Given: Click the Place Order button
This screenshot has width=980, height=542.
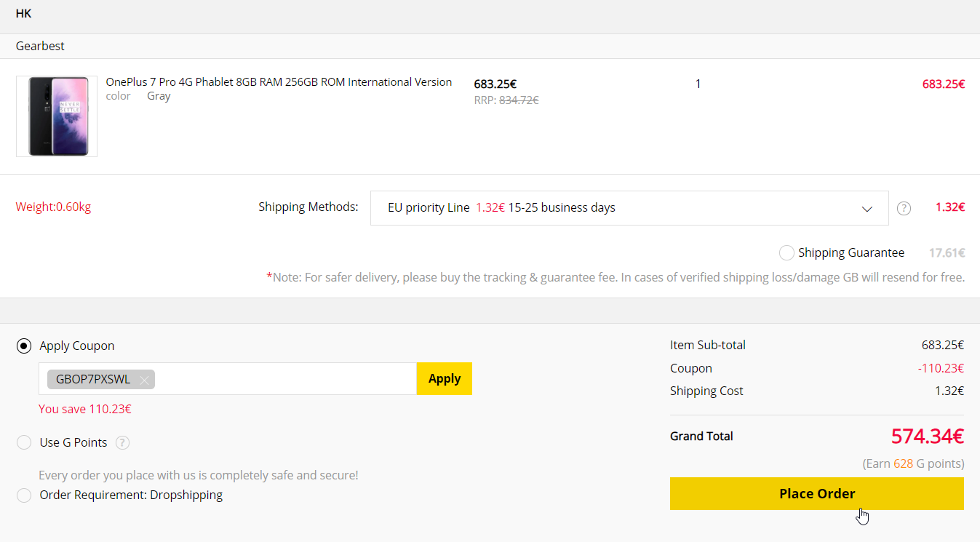Looking at the screenshot, I should pos(817,493).
